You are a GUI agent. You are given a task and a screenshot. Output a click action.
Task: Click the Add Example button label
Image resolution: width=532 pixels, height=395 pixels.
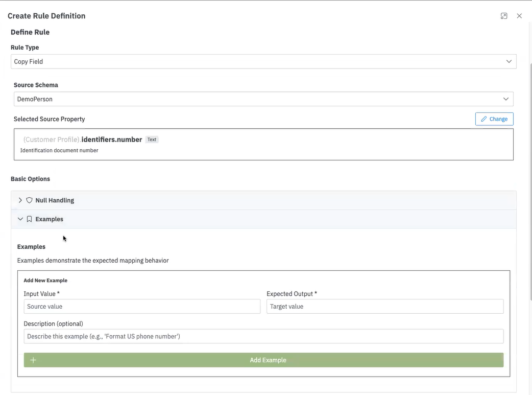click(268, 360)
